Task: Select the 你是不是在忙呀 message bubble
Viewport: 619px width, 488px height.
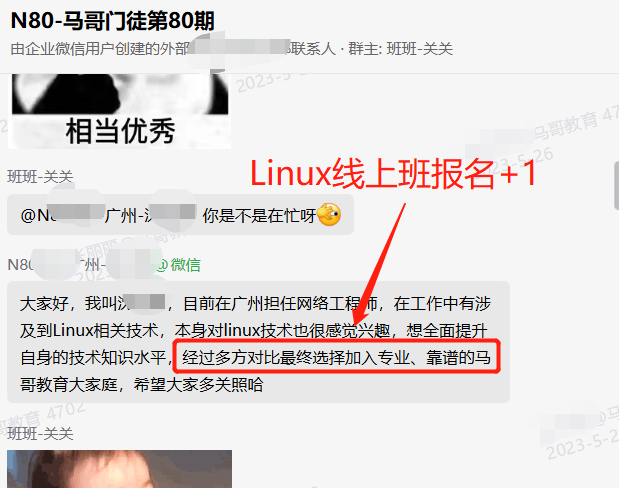Action: [180, 215]
